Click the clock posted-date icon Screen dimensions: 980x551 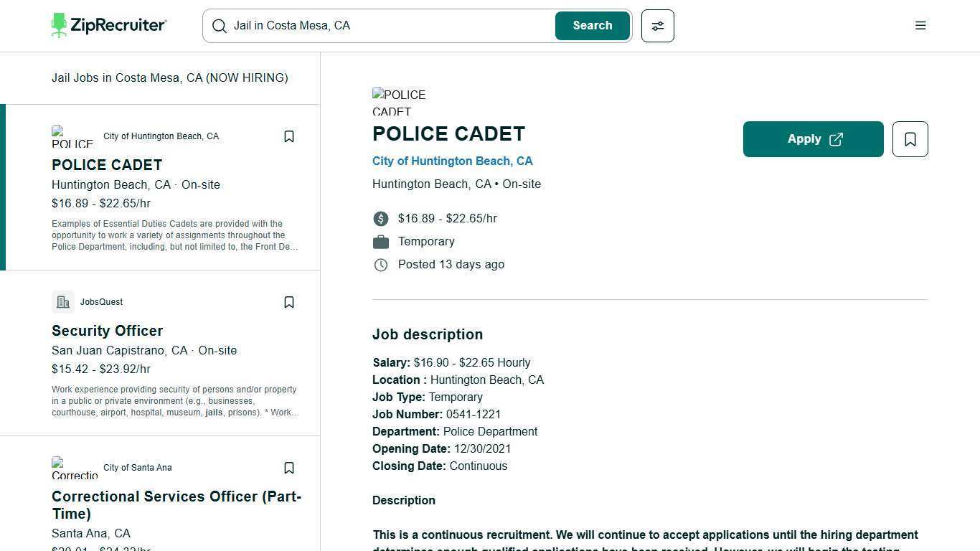(x=381, y=265)
